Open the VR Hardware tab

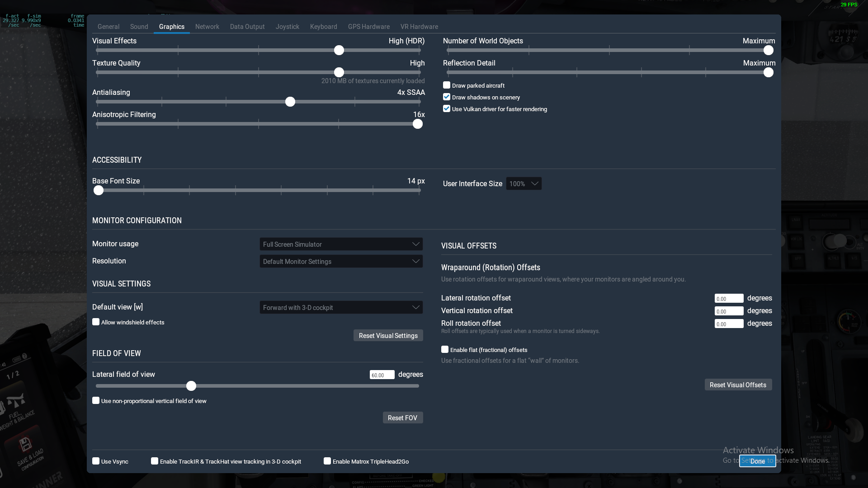click(x=419, y=27)
